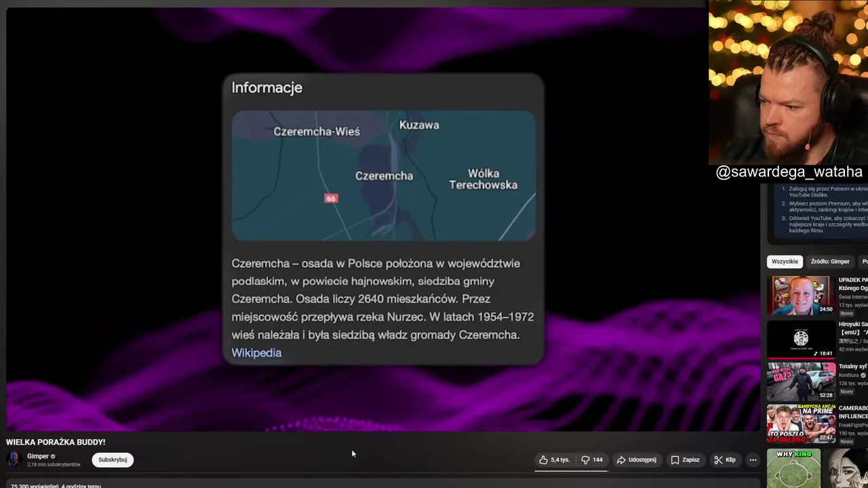Select the Źródło: Gimper filter chip
Screen dimensions: 868x488
point(830,262)
